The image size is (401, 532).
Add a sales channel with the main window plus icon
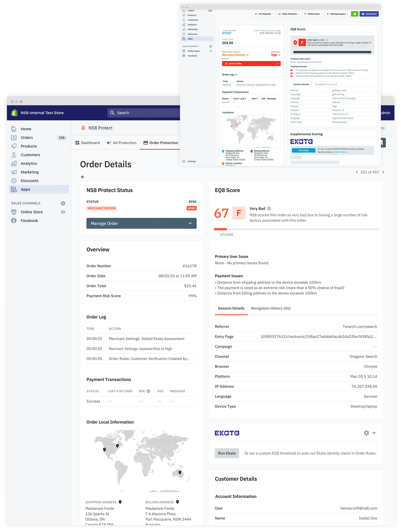tap(63, 203)
